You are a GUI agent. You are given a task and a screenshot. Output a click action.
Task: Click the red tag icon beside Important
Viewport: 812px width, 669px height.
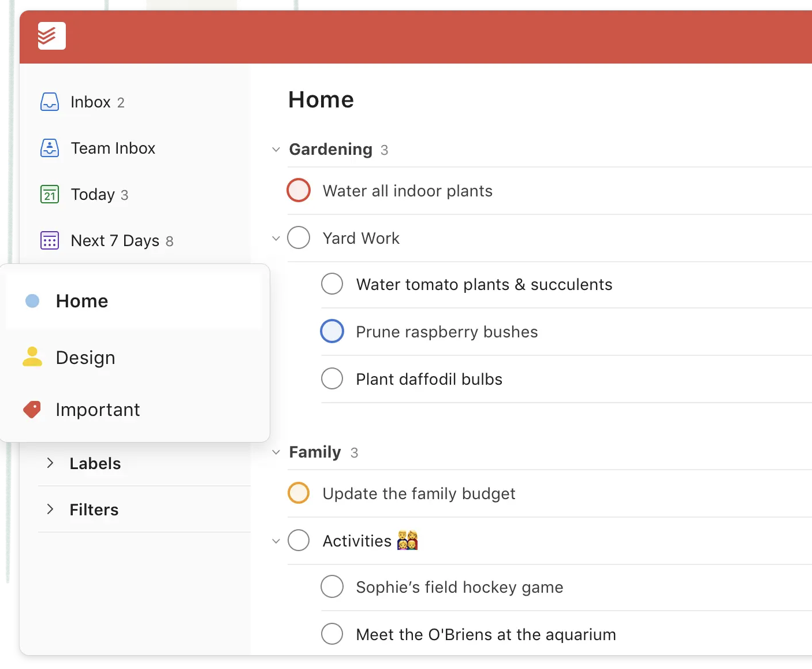tap(32, 410)
